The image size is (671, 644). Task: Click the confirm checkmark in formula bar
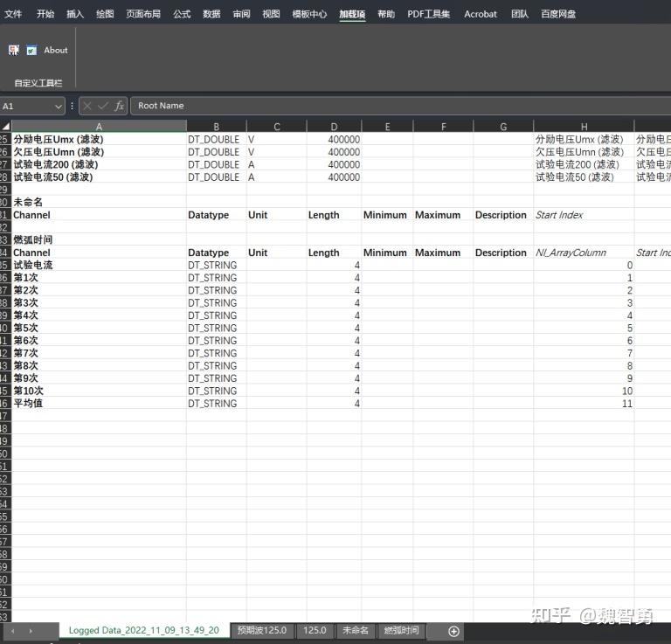pos(103,106)
